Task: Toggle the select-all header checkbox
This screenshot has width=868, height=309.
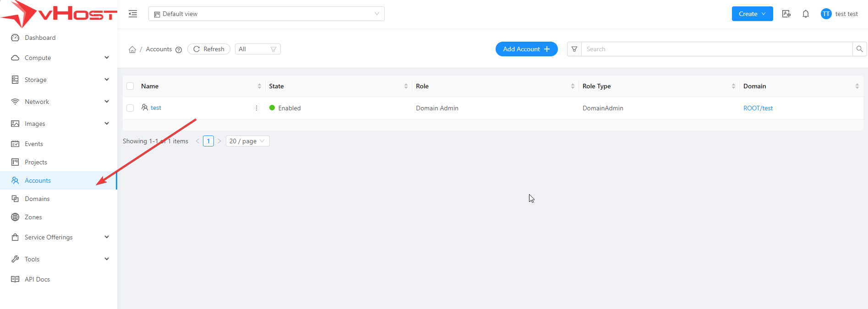Action: [x=130, y=86]
